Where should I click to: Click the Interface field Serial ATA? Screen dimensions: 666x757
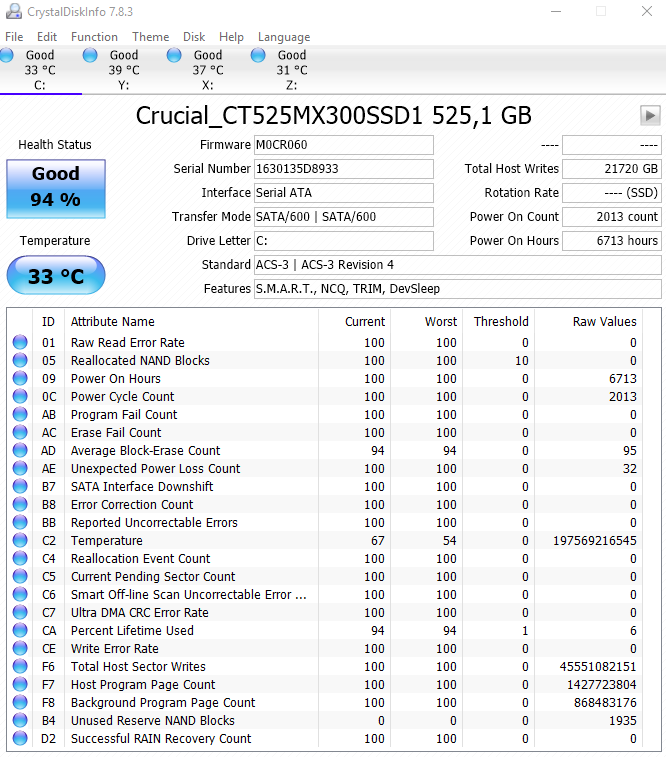344,193
